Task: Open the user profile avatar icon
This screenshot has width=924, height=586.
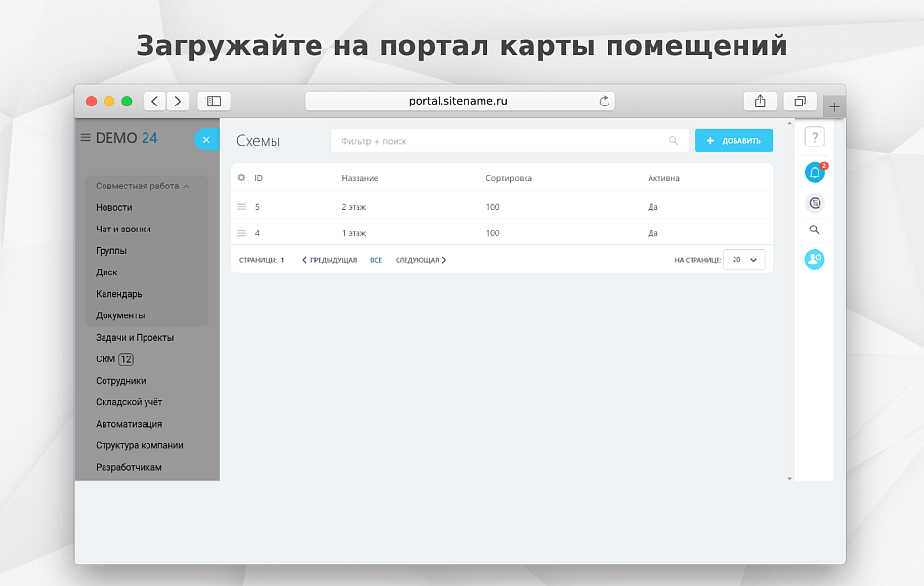Action: coord(815,259)
